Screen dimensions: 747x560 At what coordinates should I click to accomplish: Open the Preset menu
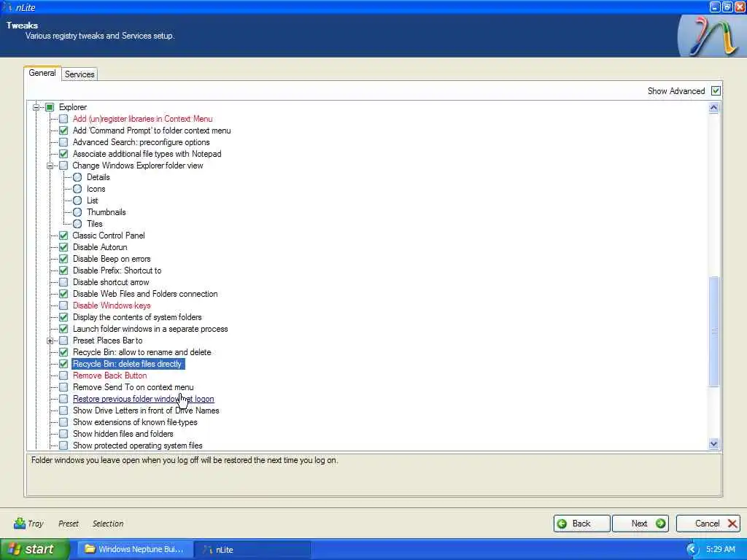[68, 524]
